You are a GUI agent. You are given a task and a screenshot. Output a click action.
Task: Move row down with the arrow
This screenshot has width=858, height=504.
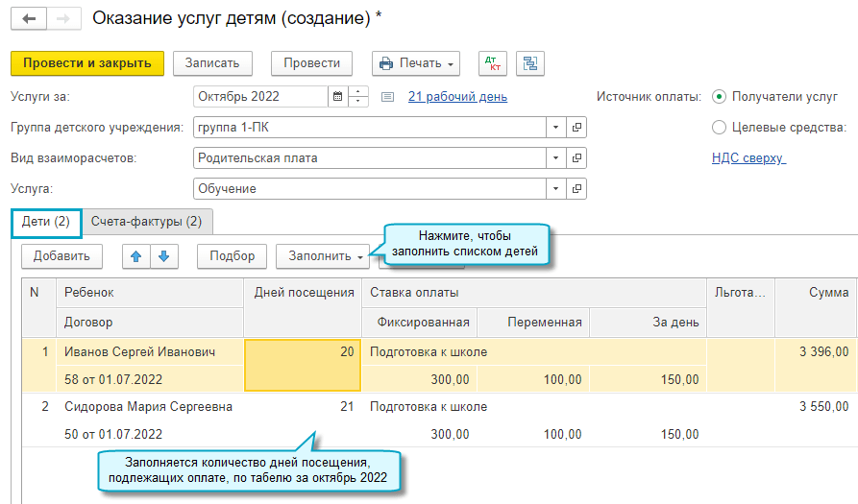pos(163,256)
